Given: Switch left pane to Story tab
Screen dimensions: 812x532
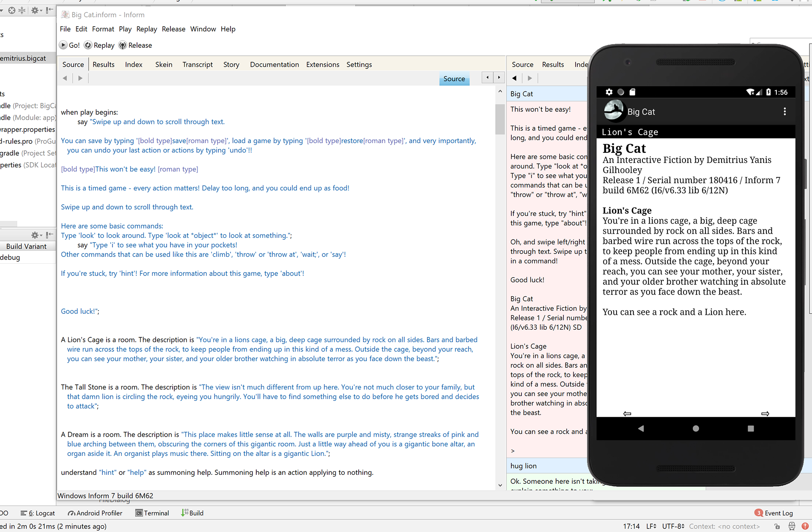Looking at the screenshot, I should (231, 64).
